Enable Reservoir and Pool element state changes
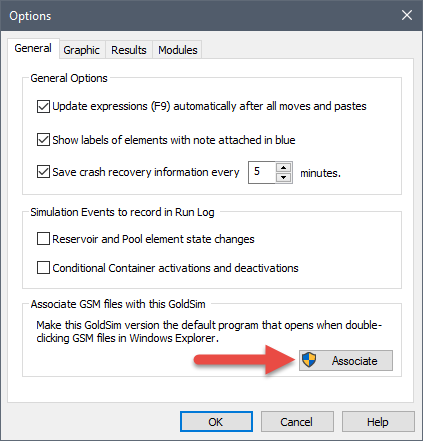423x441 pixels. click(x=43, y=239)
